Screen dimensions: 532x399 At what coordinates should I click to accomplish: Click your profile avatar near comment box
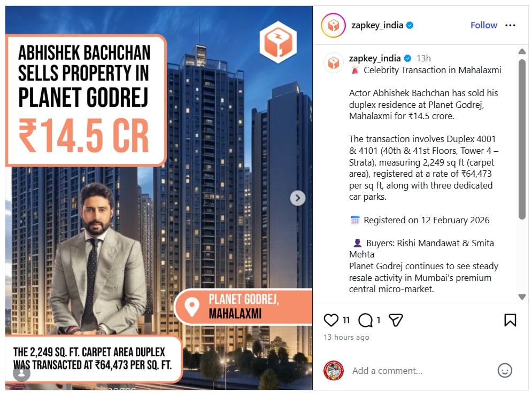(x=334, y=371)
